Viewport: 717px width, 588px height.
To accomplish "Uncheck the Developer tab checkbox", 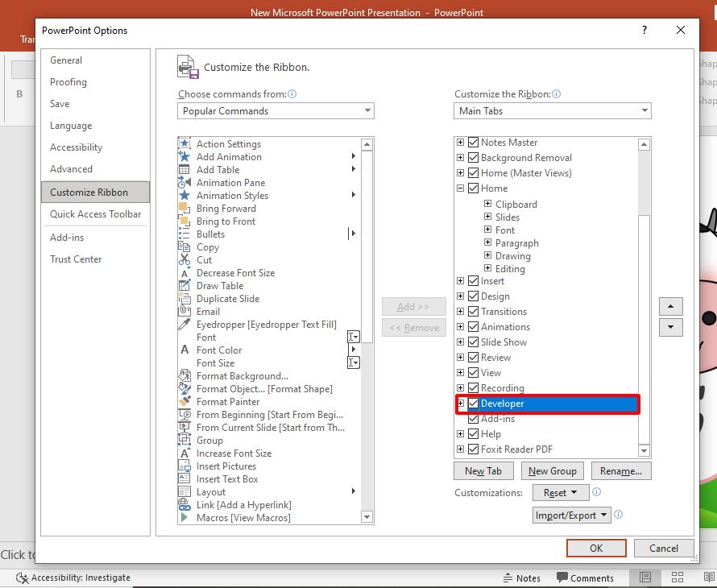I will click(x=474, y=404).
